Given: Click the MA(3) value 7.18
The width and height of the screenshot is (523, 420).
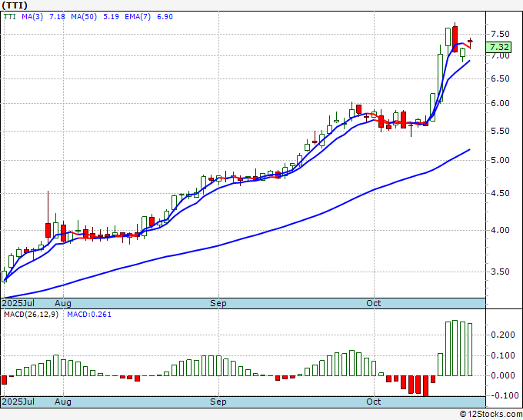Looking at the screenshot, I should (57, 16).
